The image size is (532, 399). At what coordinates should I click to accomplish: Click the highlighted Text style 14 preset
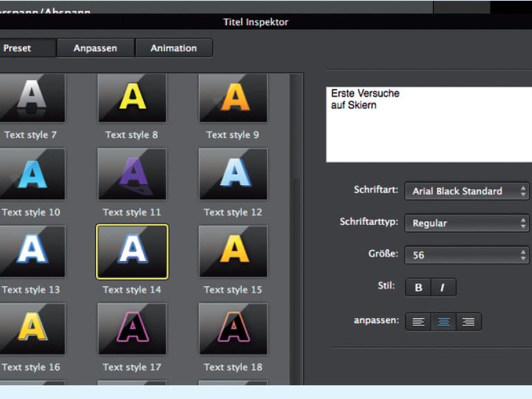click(x=132, y=251)
